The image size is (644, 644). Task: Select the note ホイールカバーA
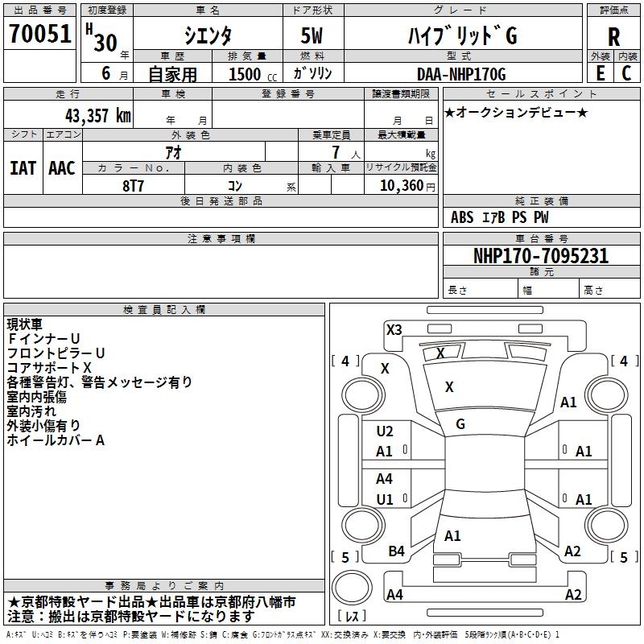[56, 440]
